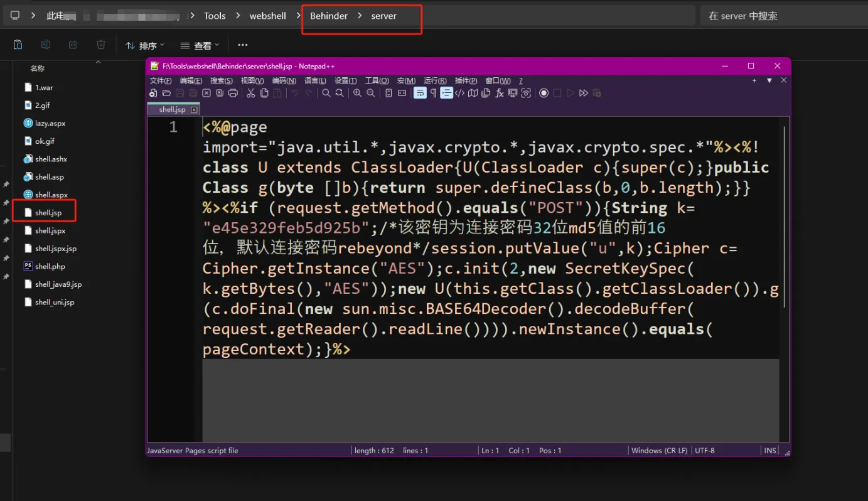Select the shell.jsp document tab

point(173,109)
